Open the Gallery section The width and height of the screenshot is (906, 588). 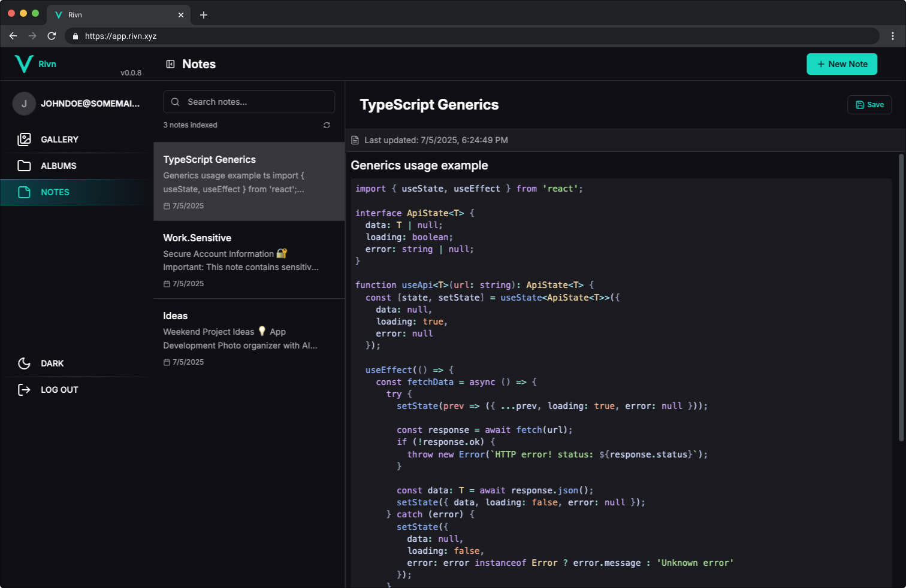pos(75,140)
